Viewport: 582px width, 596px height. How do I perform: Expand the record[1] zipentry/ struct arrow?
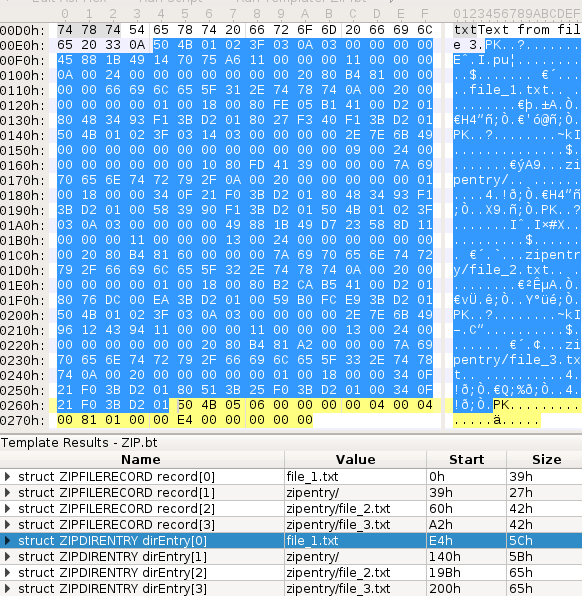(7, 493)
